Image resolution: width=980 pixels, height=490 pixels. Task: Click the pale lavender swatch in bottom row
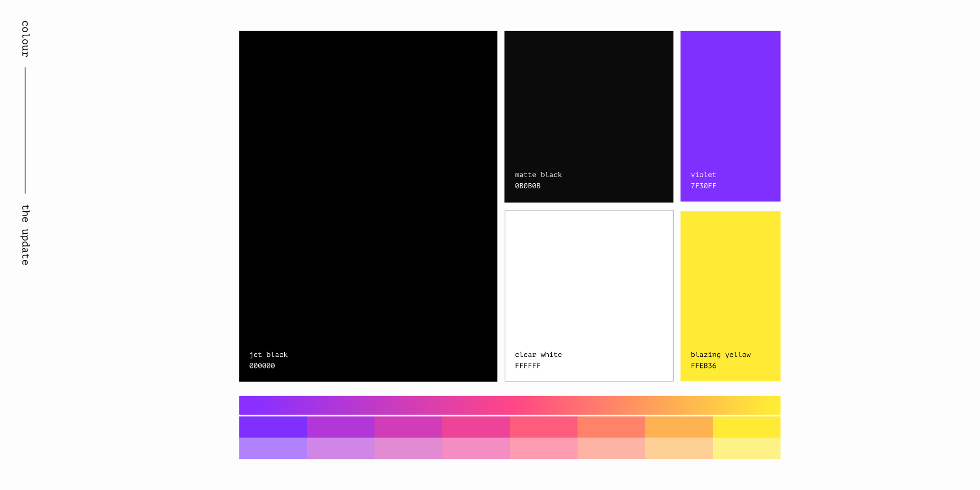[x=273, y=448]
